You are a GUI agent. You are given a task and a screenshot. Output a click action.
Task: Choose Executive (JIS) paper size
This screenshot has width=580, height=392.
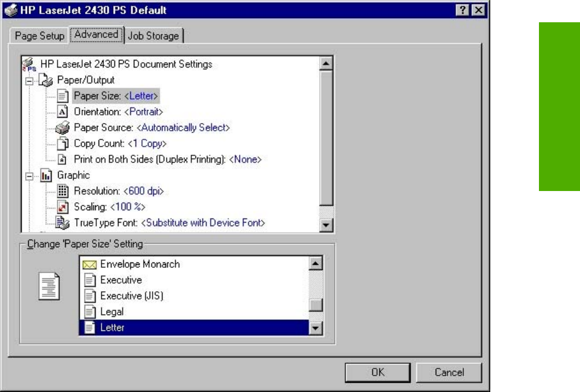pyautogui.click(x=195, y=296)
